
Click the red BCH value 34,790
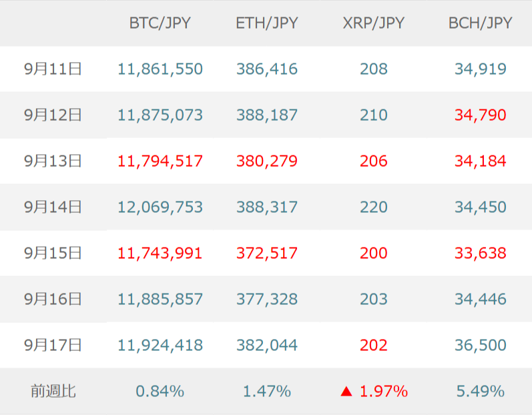point(481,115)
